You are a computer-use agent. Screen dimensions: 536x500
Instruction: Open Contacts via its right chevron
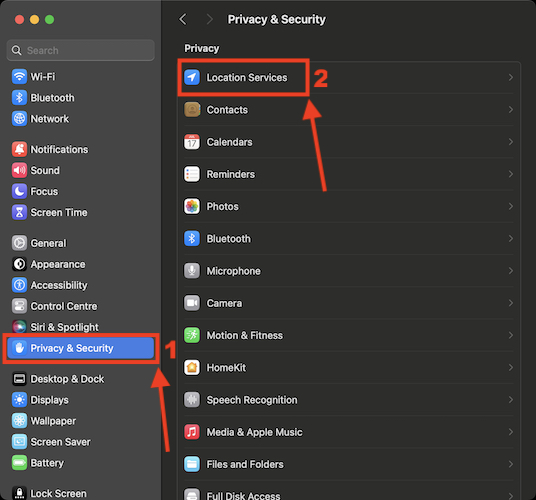pos(511,110)
